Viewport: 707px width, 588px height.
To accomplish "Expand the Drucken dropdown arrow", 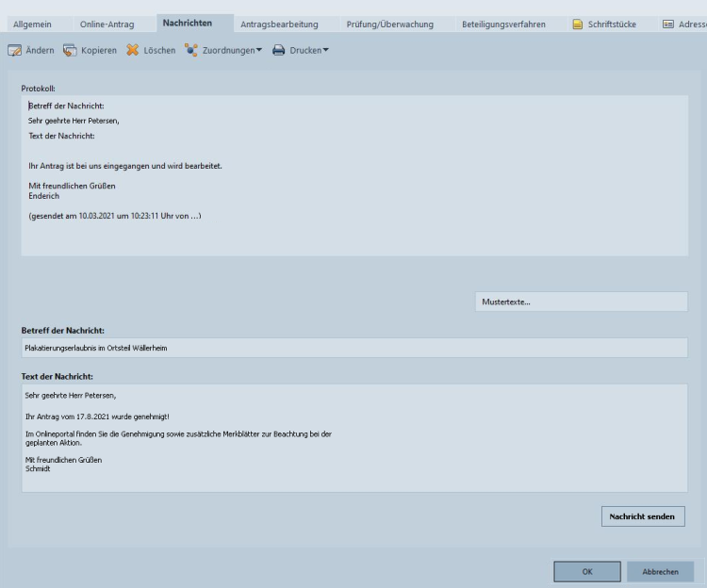I will pyautogui.click(x=325, y=50).
